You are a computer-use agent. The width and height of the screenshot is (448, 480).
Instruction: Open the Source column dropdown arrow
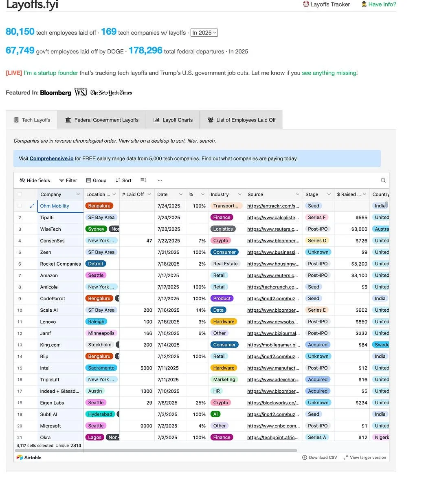pyautogui.click(x=297, y=194)
